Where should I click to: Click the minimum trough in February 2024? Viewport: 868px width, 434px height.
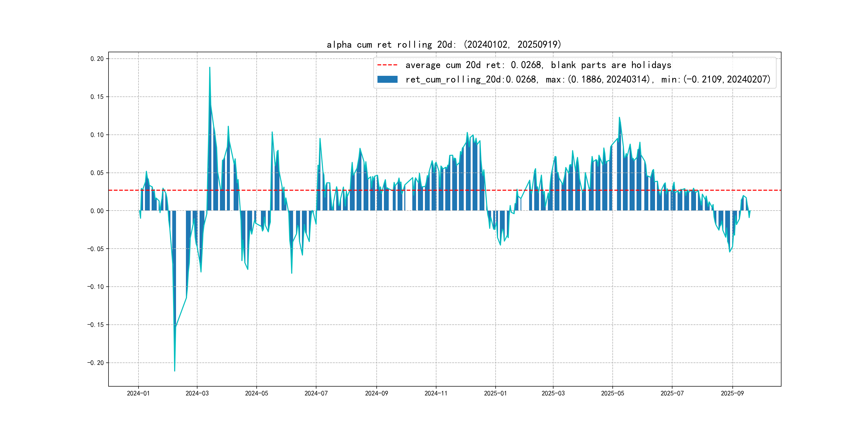[175, 371]
